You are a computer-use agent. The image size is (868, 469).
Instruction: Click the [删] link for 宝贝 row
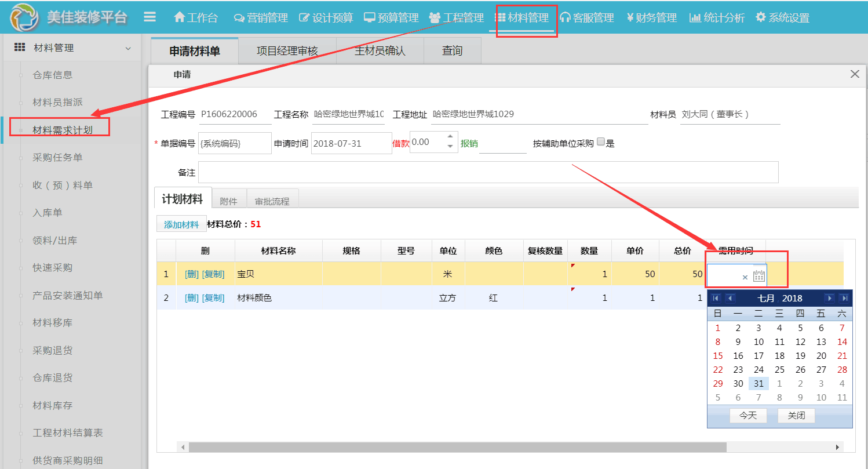coord(191,274)
